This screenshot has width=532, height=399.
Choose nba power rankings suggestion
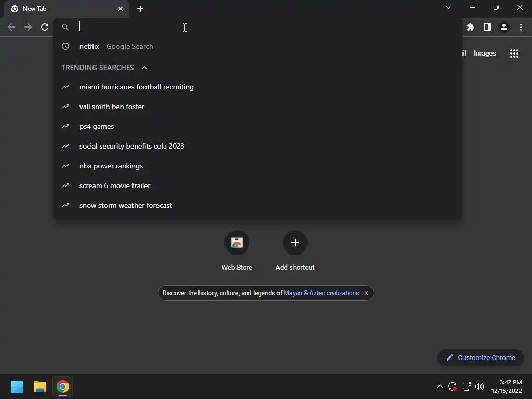(258, 166)
